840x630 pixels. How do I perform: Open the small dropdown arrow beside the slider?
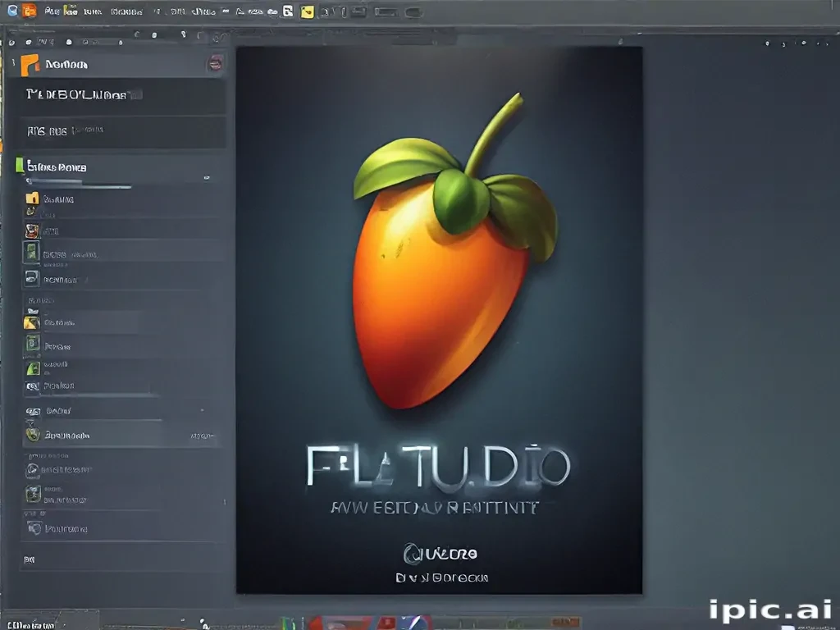pos(206,178)
